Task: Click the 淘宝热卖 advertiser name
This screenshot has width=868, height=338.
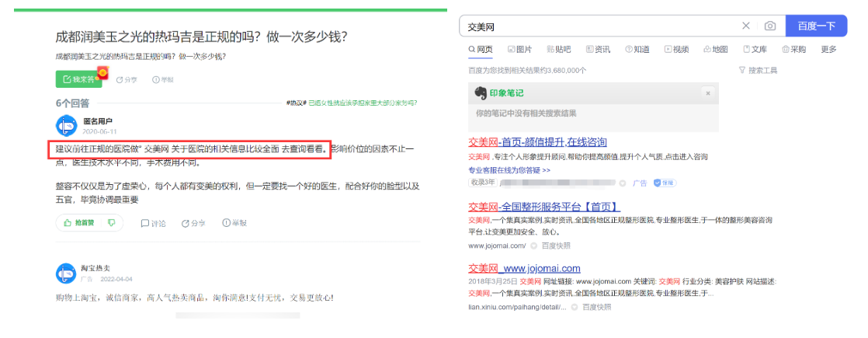Action: 95,267
